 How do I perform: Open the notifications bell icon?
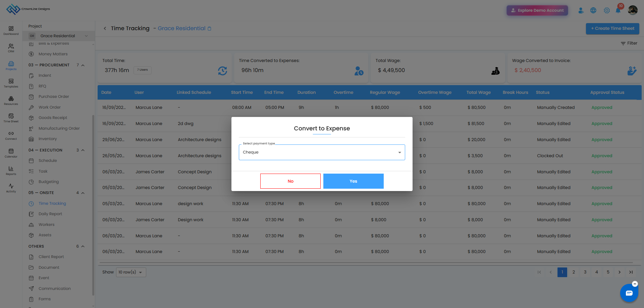pyautogui.click(x=618, y=10)
